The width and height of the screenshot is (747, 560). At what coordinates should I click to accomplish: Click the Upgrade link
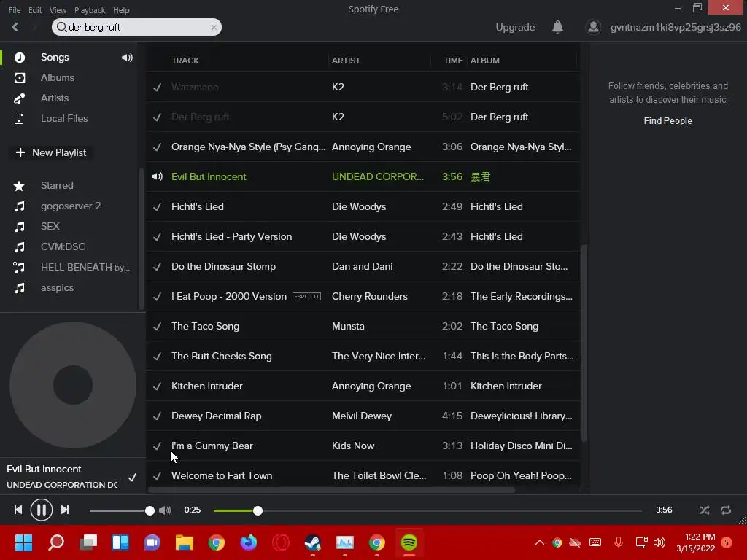515,27
